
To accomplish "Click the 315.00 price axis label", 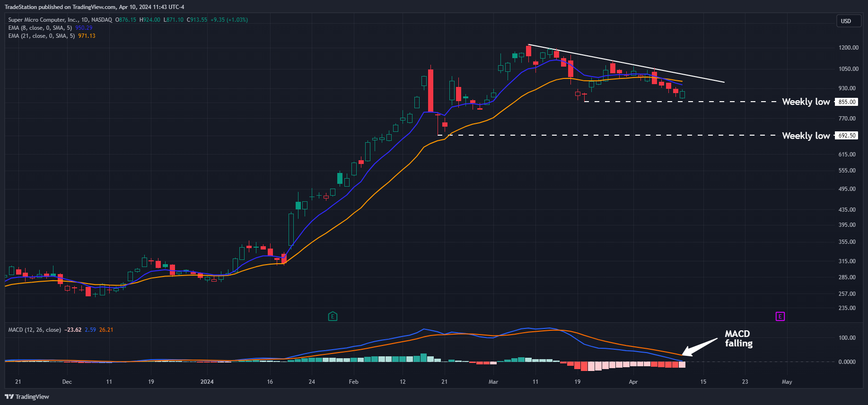I will click(x=847, y=261).
